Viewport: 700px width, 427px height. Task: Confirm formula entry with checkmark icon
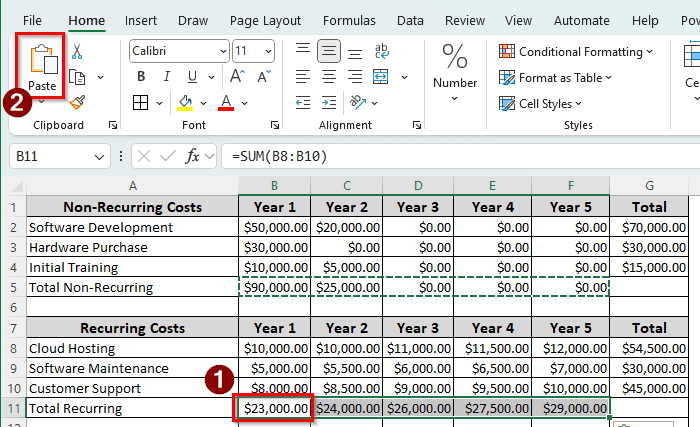point(168,156)
